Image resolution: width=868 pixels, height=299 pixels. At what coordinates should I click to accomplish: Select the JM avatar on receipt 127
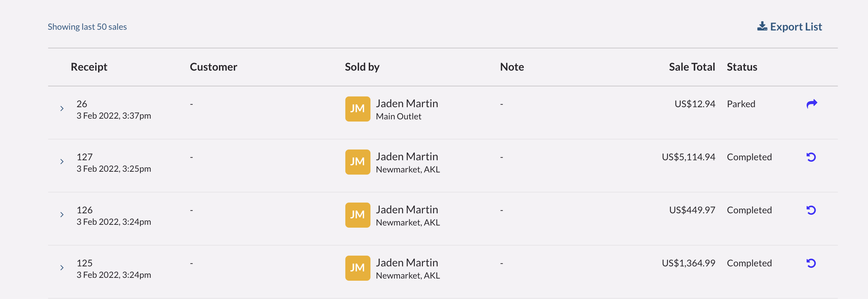tap(357, 162)
